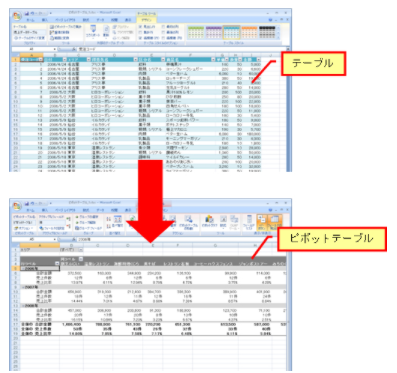Click 範囲に変換 in the top window's ribbon

60,38
